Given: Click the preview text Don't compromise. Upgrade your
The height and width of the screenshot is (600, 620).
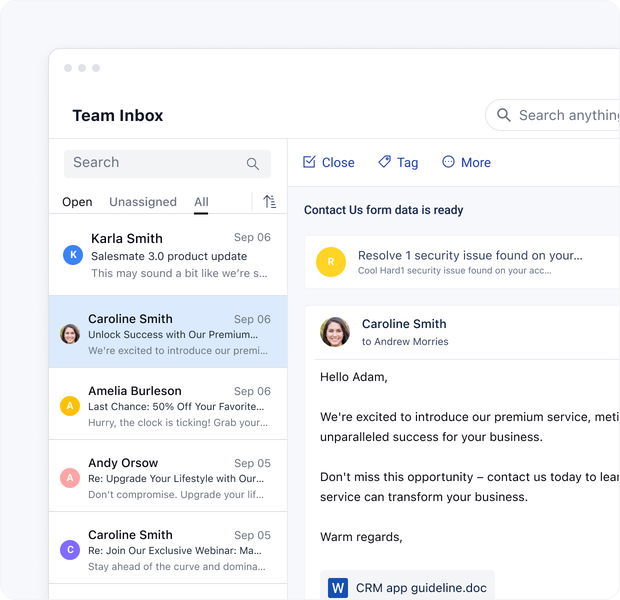Looking at the screenshot, I should coord(176,494).
